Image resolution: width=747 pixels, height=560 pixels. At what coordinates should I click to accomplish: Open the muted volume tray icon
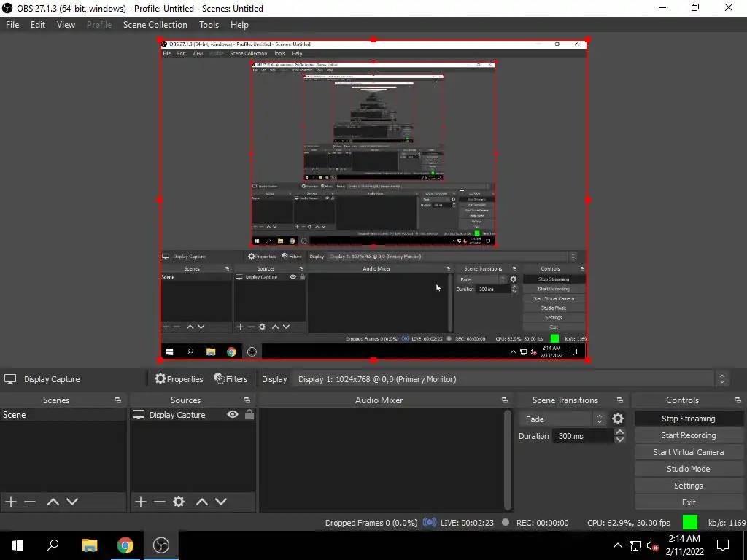pos(652,545)
